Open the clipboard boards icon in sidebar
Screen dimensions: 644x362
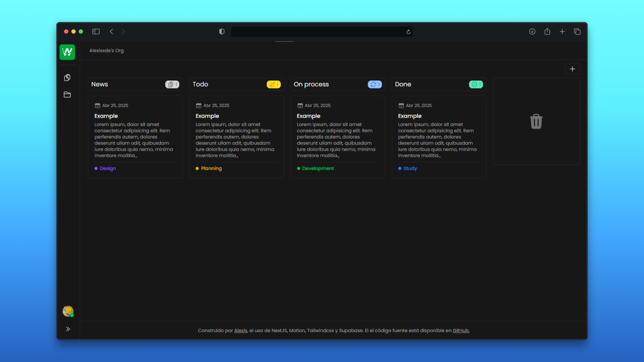(67, 77)
